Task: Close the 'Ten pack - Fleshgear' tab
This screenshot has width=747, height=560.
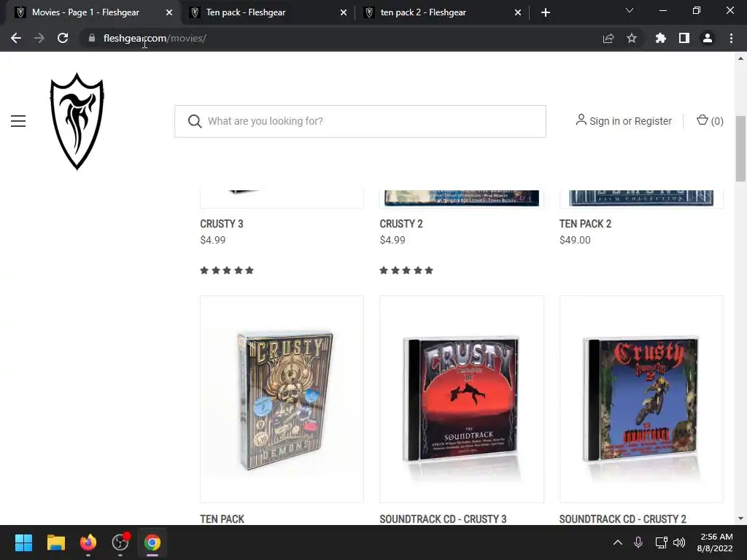Action: click(x=344, y=13)
